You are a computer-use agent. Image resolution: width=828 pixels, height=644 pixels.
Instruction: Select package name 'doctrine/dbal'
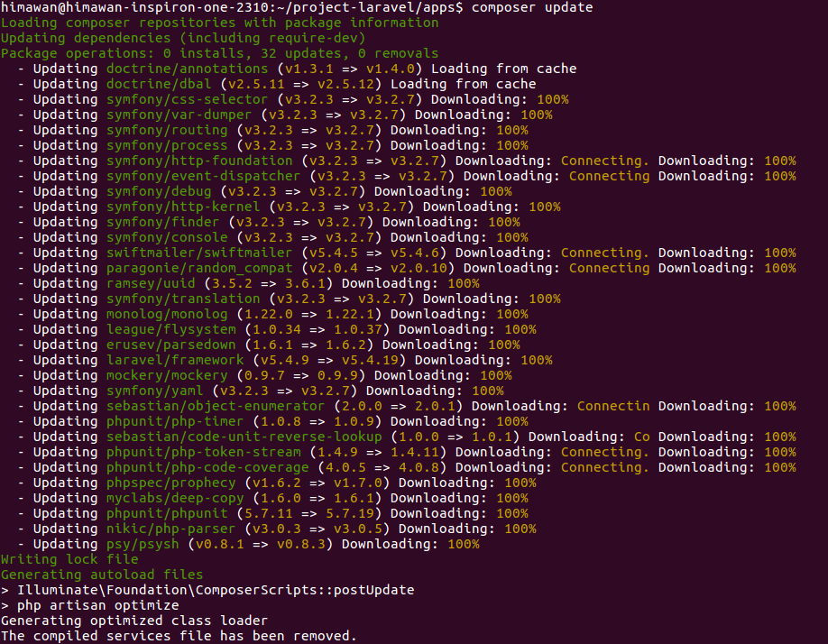(x=159, y=85)
